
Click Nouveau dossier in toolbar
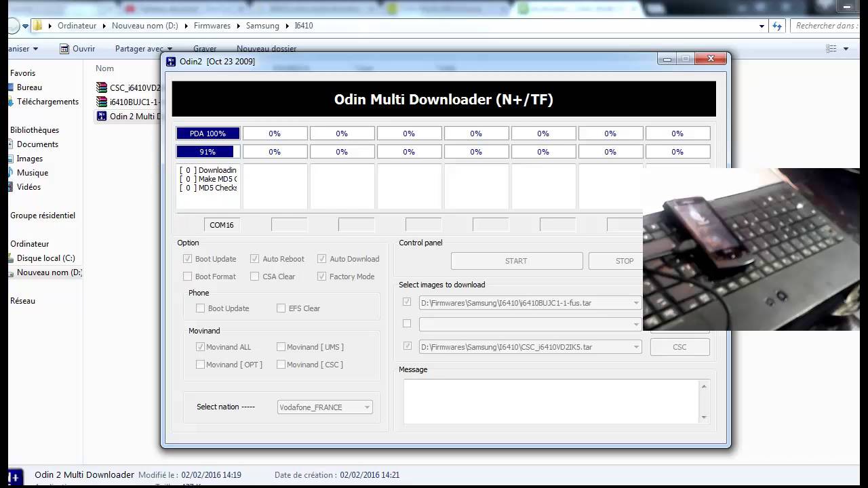[x=267, y=49]
